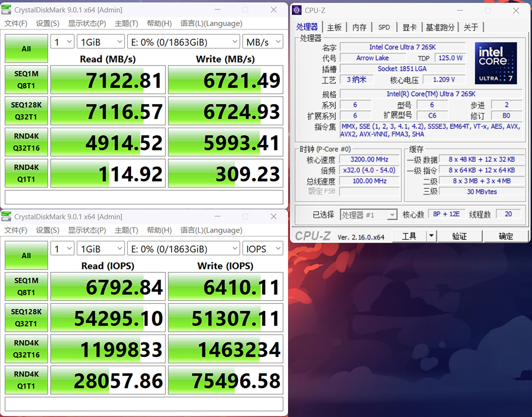
Task: Click the Intel Core Ultra 7 logo
Action: tap(496, 63)
